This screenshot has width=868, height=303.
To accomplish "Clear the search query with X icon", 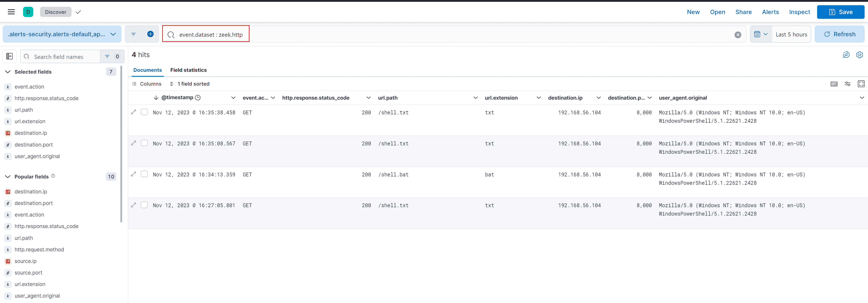I will (x=738, y=35).
